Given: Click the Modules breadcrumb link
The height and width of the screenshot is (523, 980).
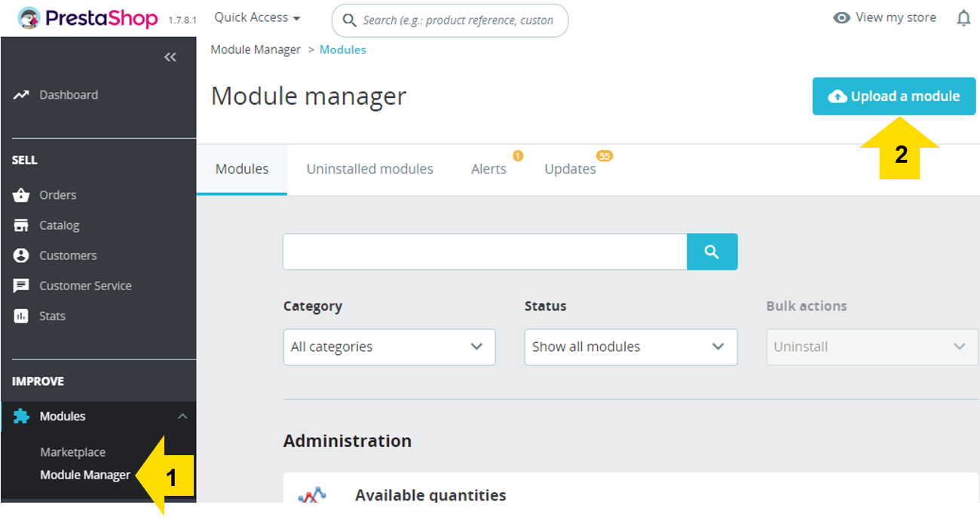Looking at the screenshot, I should (x=343, y=50).
